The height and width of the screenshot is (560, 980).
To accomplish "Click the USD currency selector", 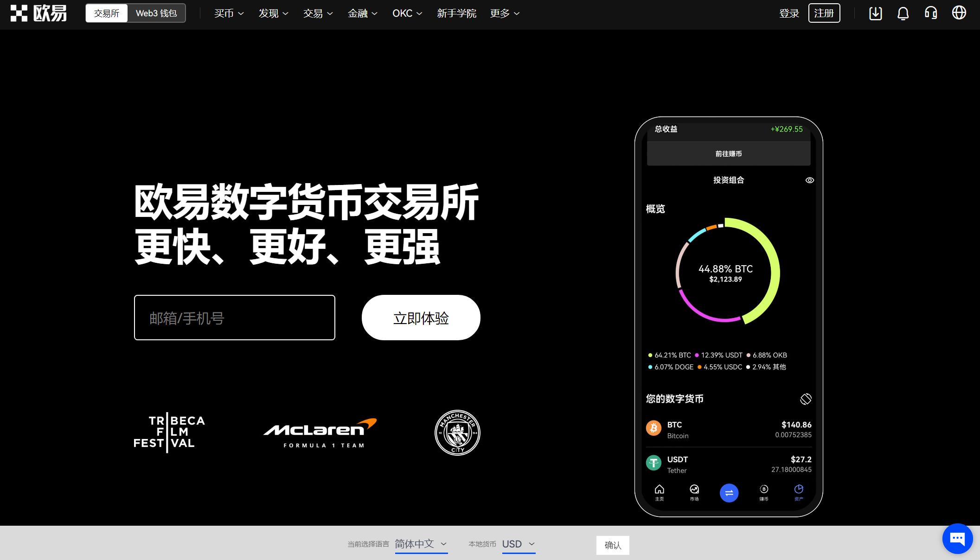I will pyautogui.click(x=518, y=545).
